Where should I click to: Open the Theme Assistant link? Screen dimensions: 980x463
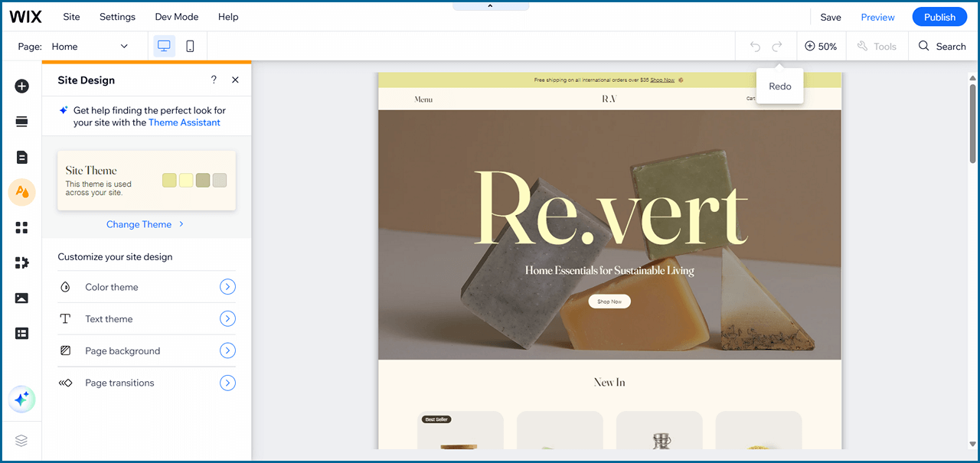click(x=185, y=122)
